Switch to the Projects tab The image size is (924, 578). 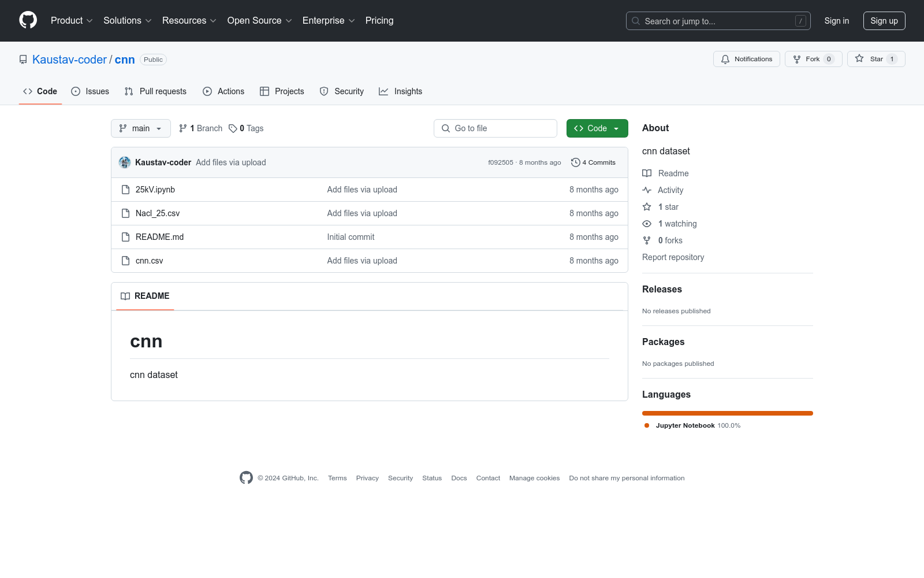tap(282, 91)
